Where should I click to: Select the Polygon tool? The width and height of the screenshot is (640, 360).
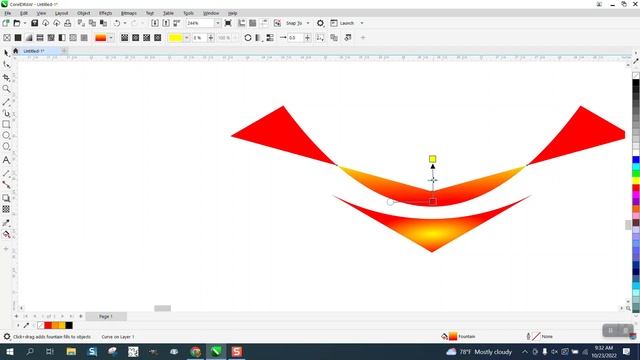coord(6,147)
